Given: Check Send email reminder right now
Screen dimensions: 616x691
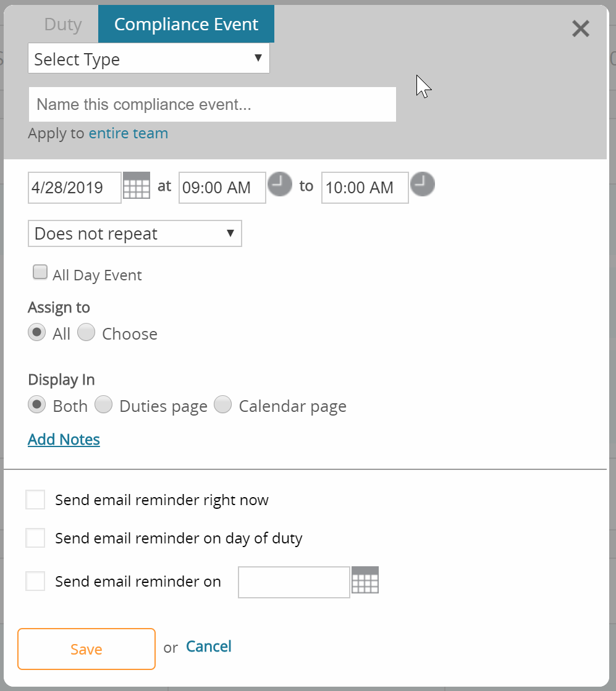Looking at the screenshot, I should (x=35, y=500).
